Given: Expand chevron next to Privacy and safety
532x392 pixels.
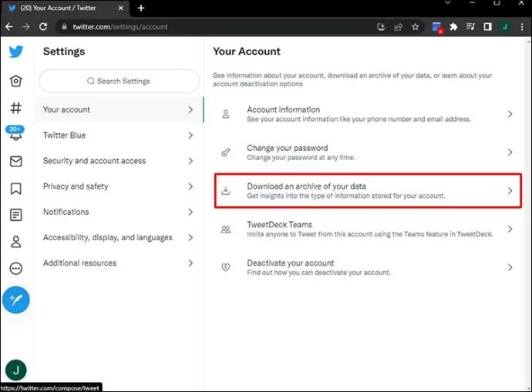Looking at the screenshot, I should click(190, 186).
